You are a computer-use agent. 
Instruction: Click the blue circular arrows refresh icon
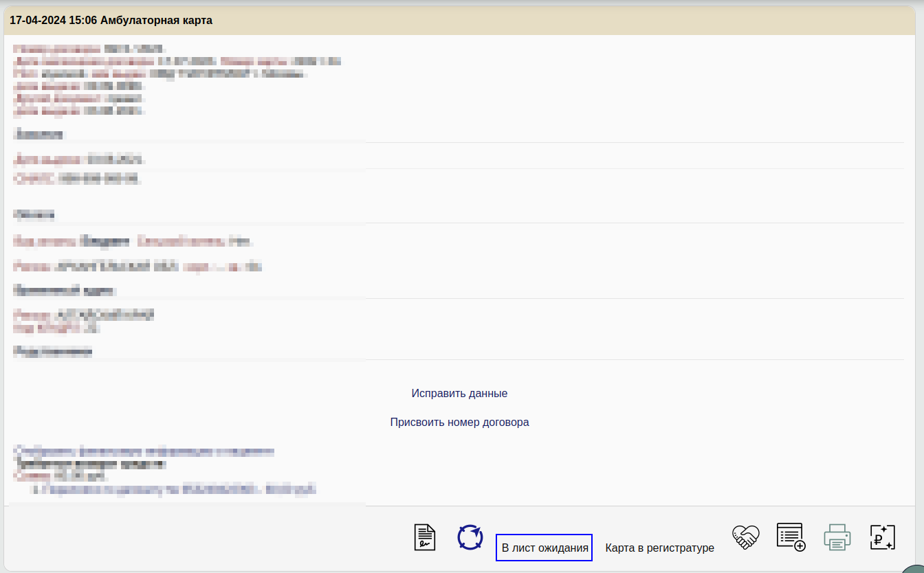coord(470,537)
